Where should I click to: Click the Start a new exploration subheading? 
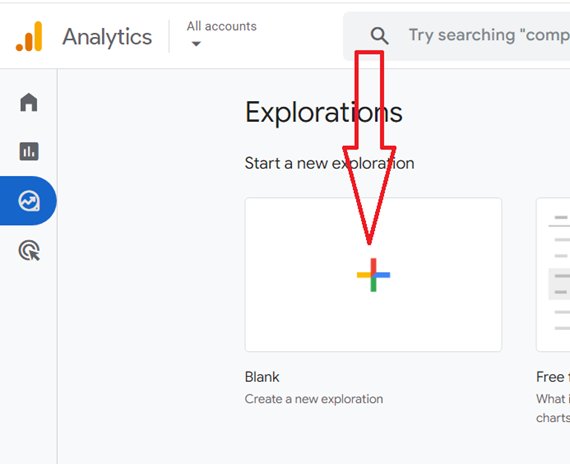pos(329,163)
